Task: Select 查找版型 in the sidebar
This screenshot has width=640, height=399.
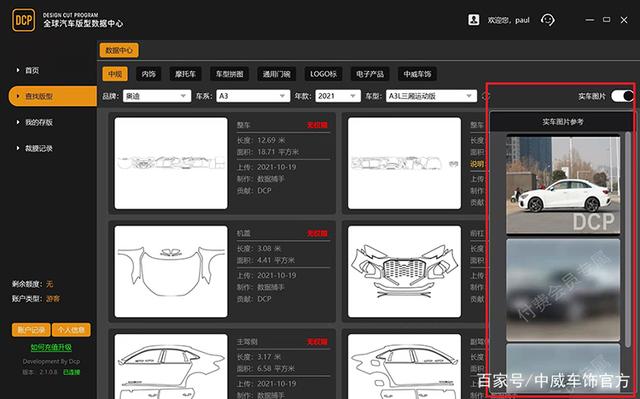Action: (x=52, y=96)
